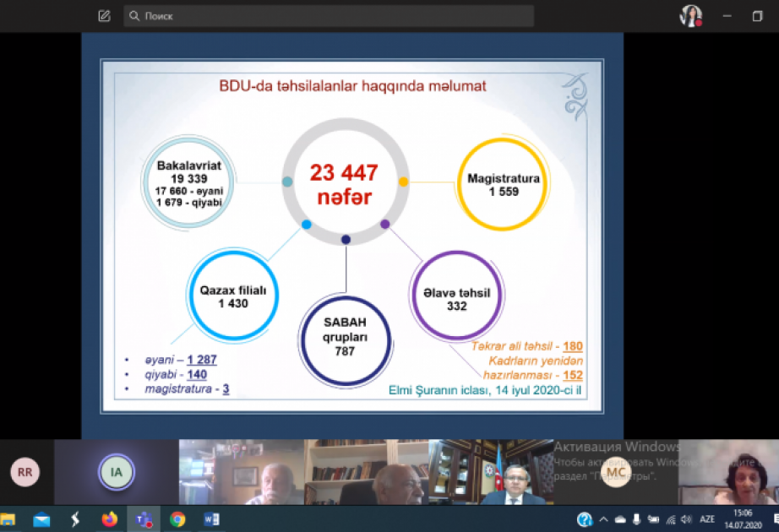
Task: Click the underlined '140' qiyabi value
Action: (197, 375)
